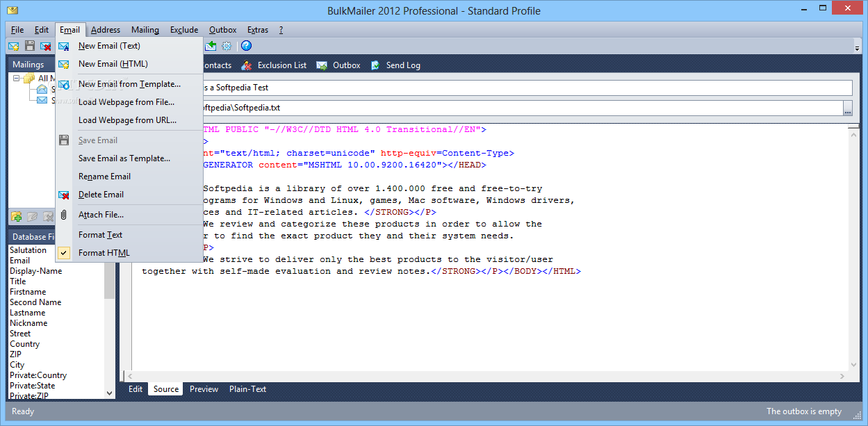This screenshot has height=426, width=868.
Task: Click the Exclusion List tab icon
Action: pos(247,65)
